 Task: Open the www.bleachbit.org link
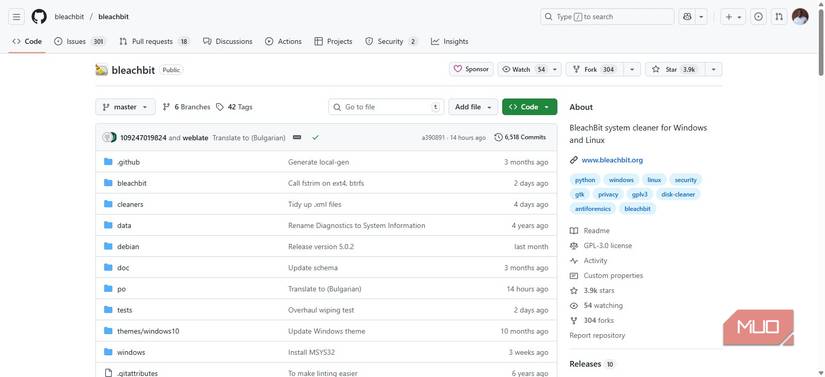612,160
